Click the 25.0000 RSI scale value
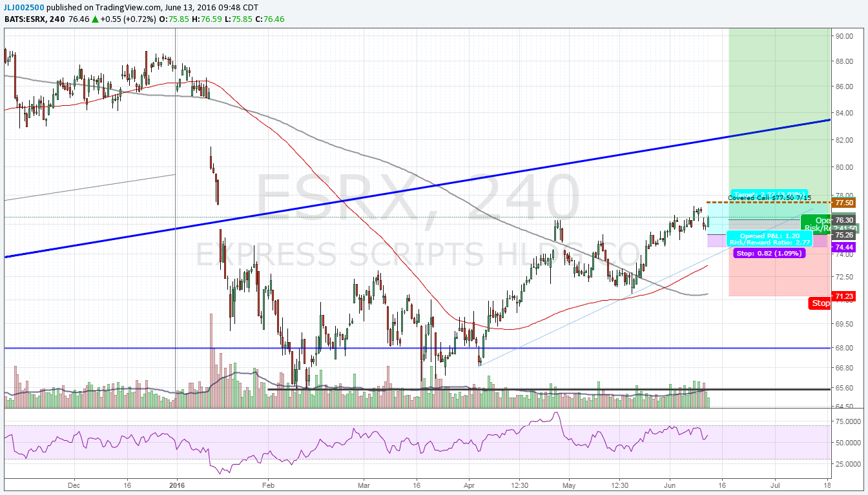Viewport: 868px width, 495px height. coord(847,464)
